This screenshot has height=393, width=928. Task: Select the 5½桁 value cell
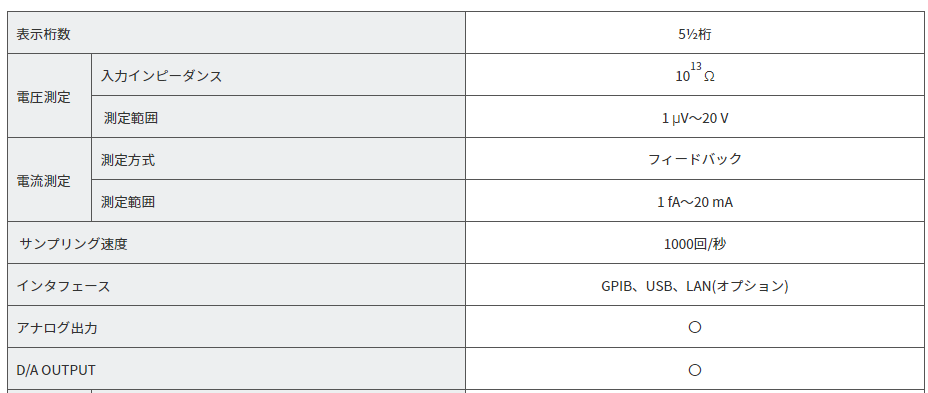click(695, 33)
